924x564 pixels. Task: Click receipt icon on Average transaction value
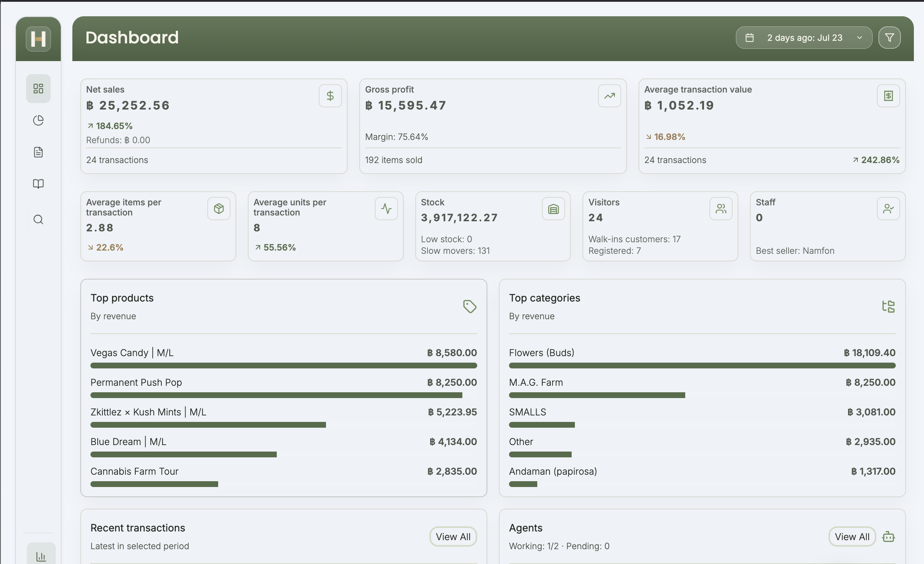click(x=889, y=96)
